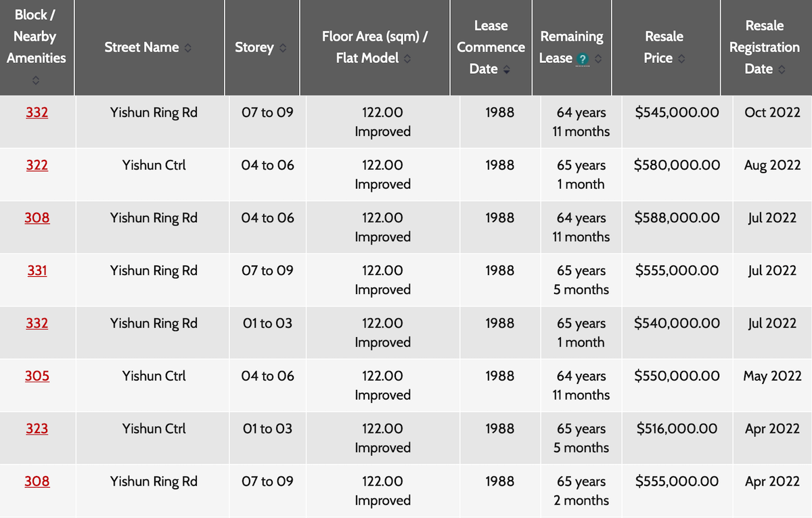This screenshot has width=812, height=518.
Task: Click block 308 link in $588,000.00 row
Action: (37, 218)
